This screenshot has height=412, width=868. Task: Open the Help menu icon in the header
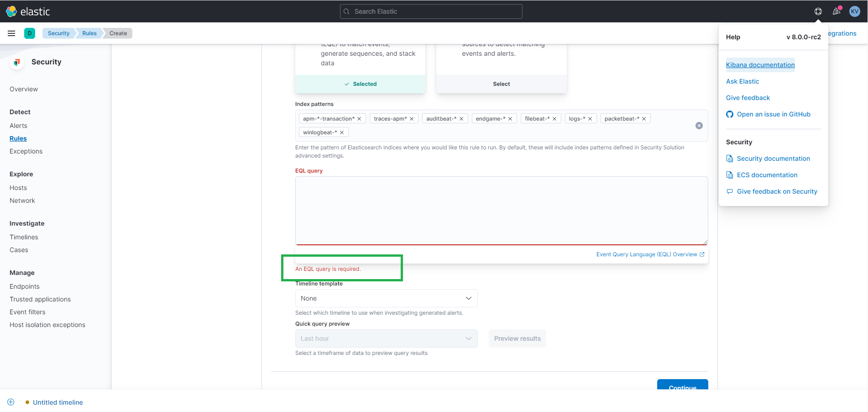pos(818,11)
